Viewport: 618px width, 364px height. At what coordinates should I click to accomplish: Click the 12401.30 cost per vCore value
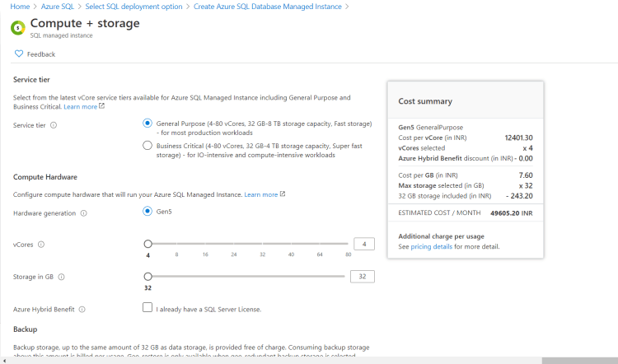coord(518,138)
